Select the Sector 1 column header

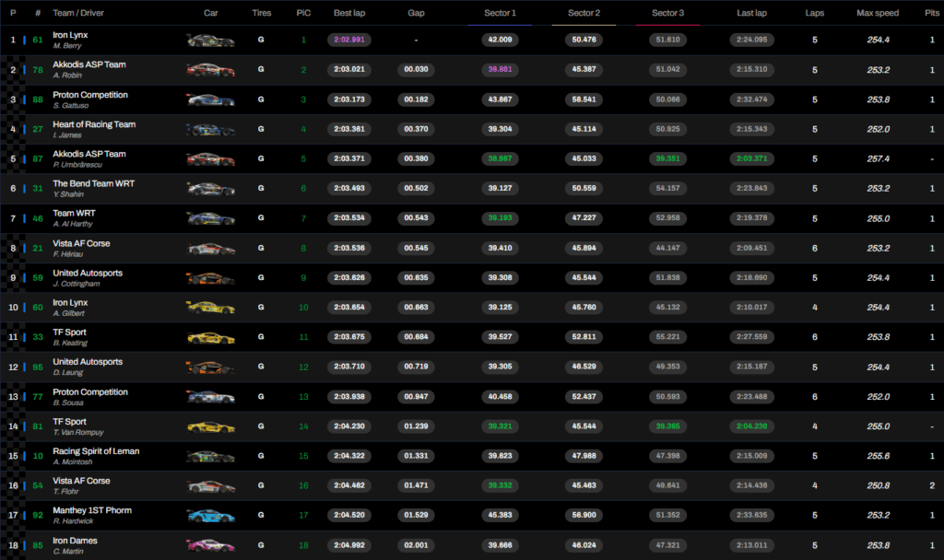point(501,14)
